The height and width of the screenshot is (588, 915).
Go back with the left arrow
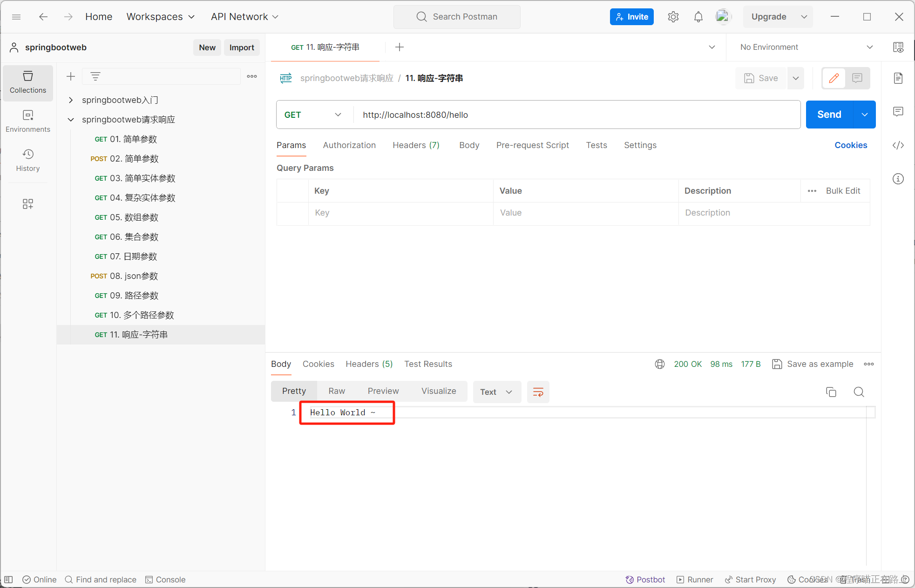point(43,17)
